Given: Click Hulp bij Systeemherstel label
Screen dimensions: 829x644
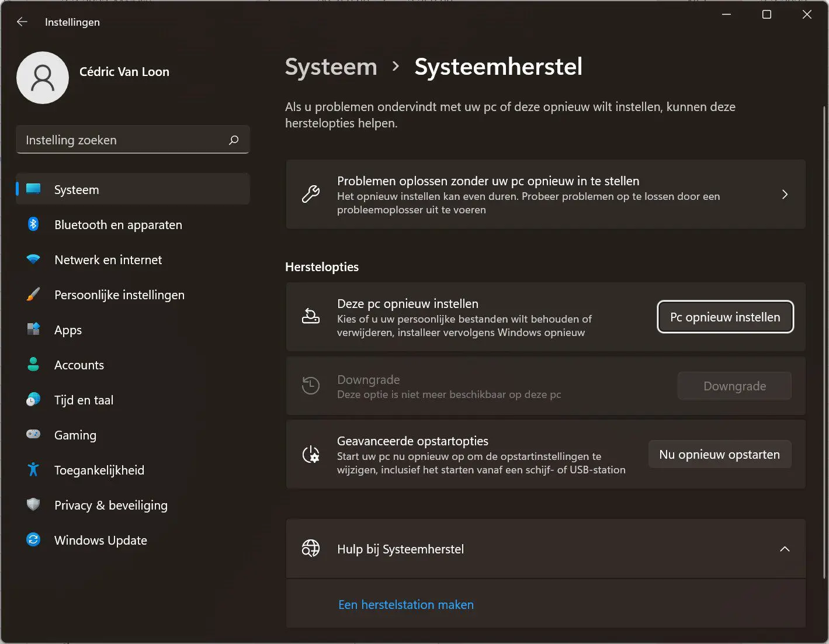Looking at the screenshot, I should pyautogui.click(x=400, y=549).
